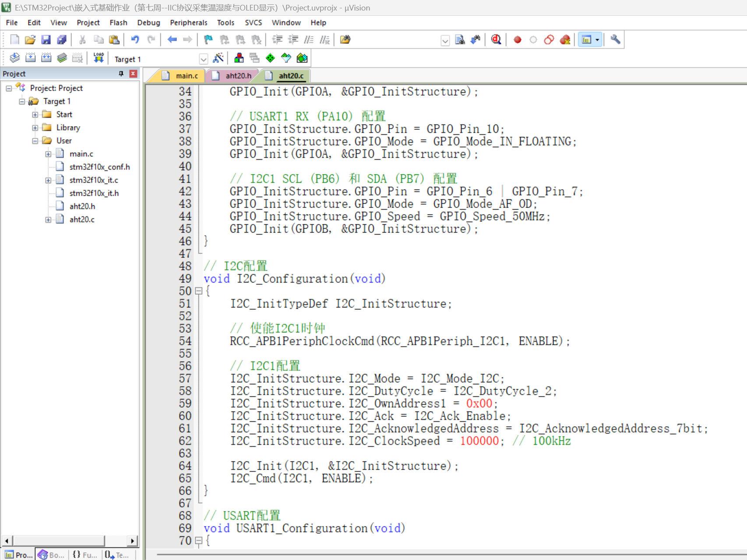Insert breakpoint with red dot icon

pos(518,40)
